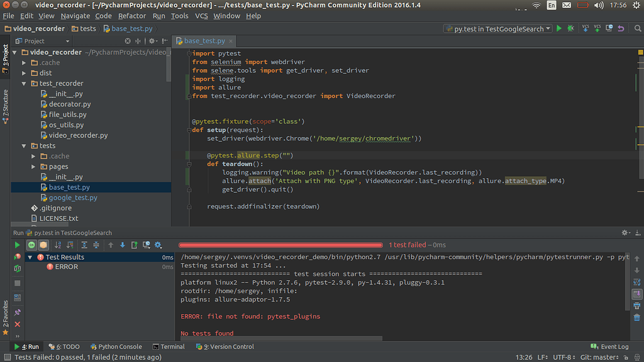Click the VCS update project icon

click(x=586, y=28)
